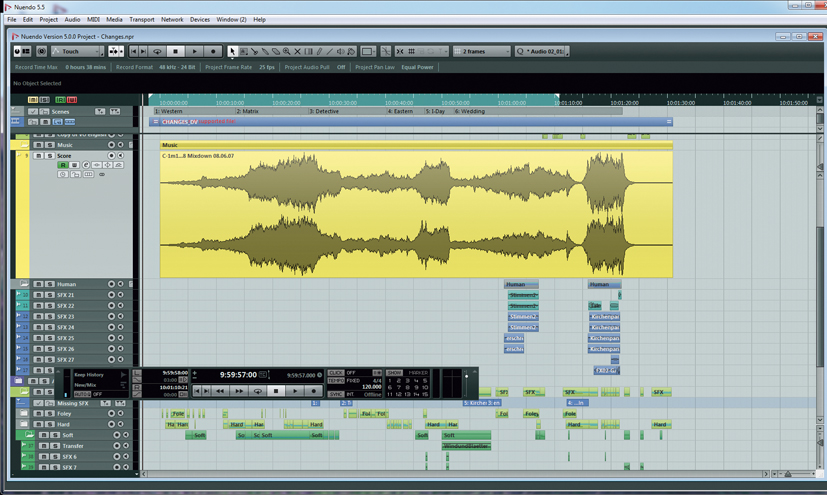Open the MIDI menu
Viewport: 827px width, 495px height.
click(93, 20)
